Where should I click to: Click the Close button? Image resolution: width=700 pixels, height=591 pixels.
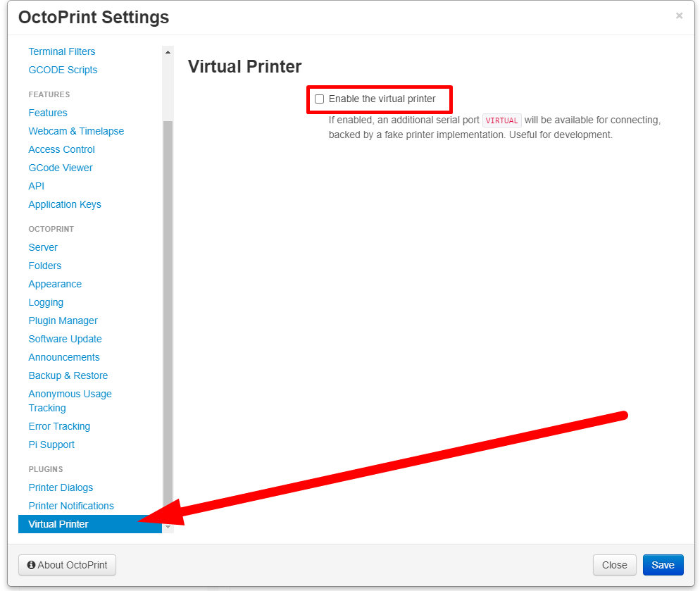[614, 565]
